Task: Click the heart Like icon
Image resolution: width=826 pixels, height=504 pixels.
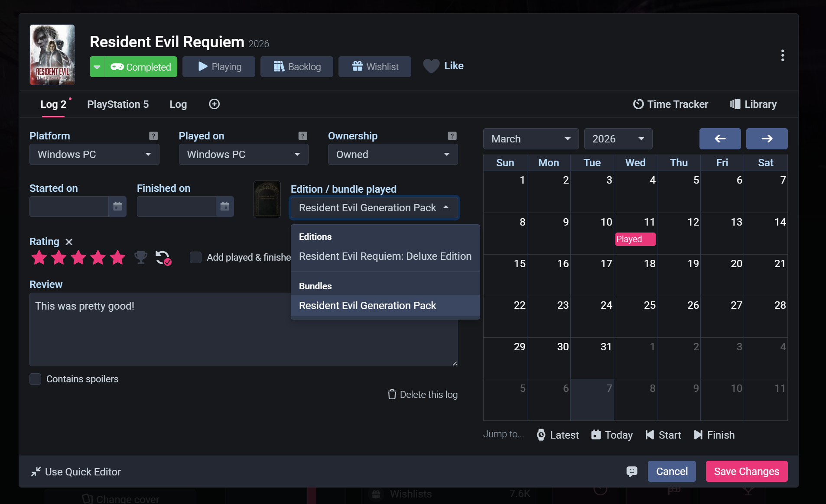Action: click(x=431, y=66)
